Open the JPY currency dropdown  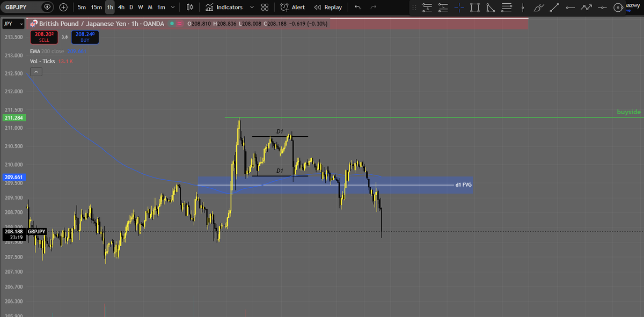[x=13, y=24]
